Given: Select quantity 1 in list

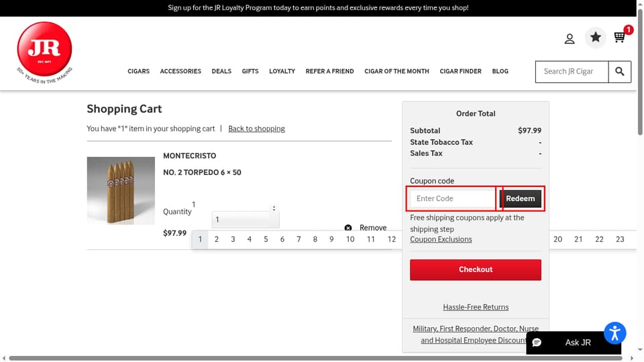Looking at the screenshot, I should tap(200, 239).
